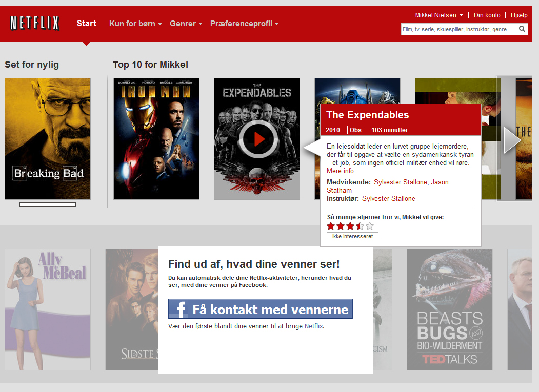
Task: Rate The Expendables one star
Action: click(331, 226)
